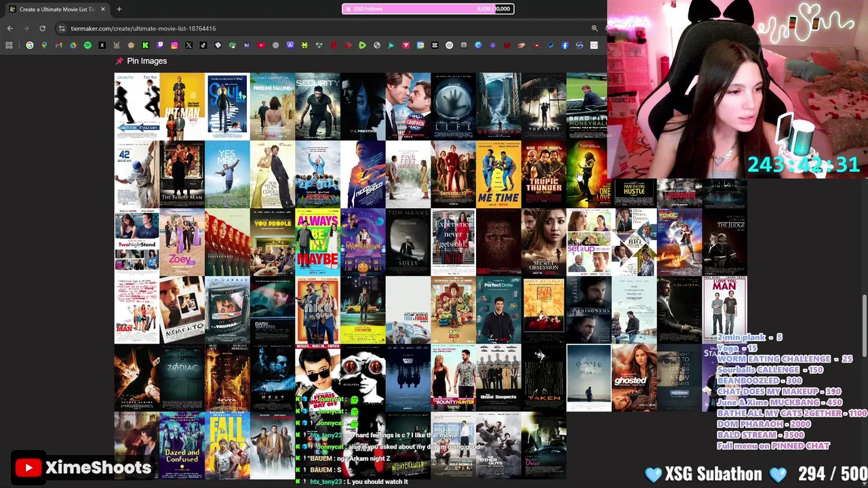Select the Secret Obsession poster
868x488 pixels.
[544, 242]
